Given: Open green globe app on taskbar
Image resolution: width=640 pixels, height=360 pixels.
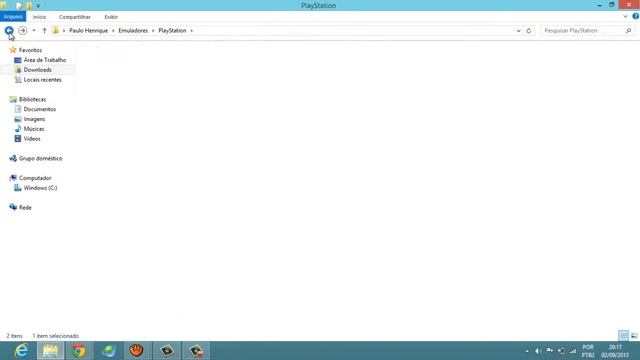Looking at the screenshot, I should 109,351.
